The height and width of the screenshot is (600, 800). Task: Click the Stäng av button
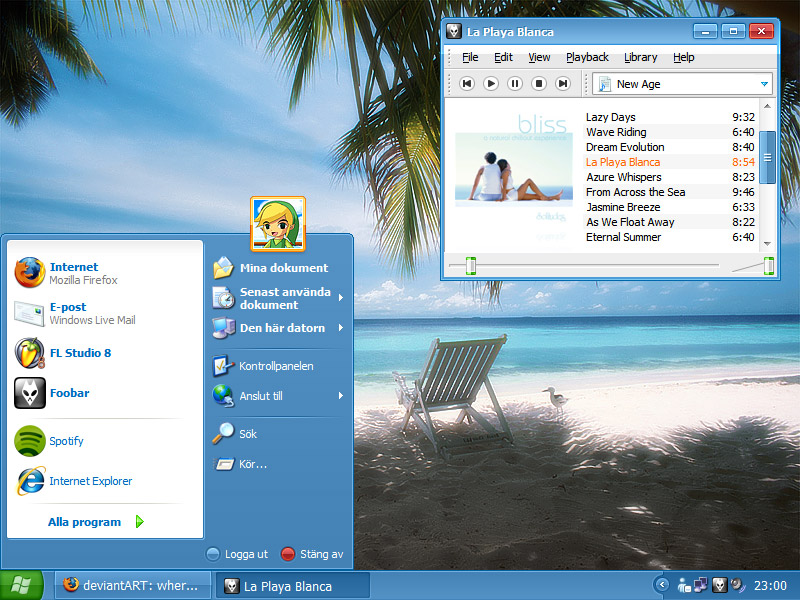coord(312,554)
